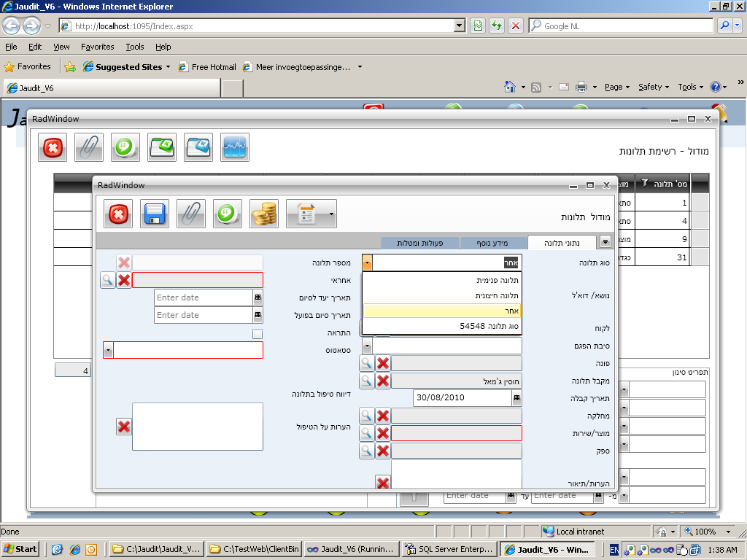The width and height of the screenshot is (747, 560).
Task: Open the View menu
Action: [61, 47]
